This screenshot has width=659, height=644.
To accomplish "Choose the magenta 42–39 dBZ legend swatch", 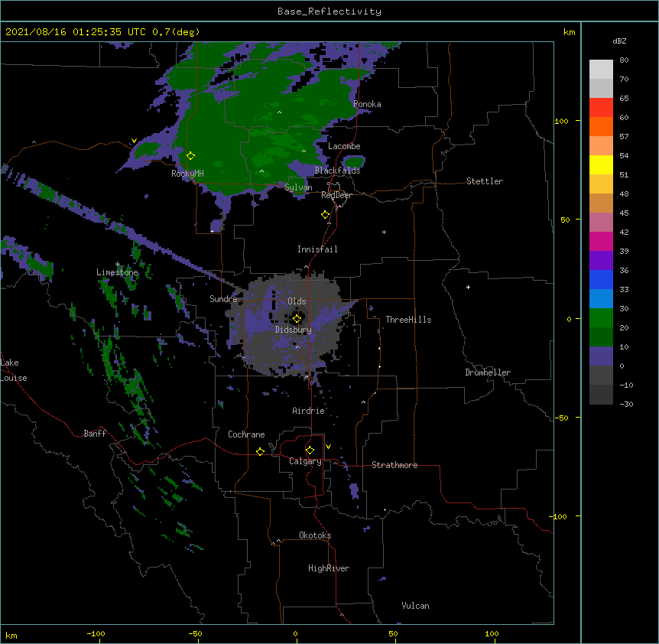I will [601, 241].
